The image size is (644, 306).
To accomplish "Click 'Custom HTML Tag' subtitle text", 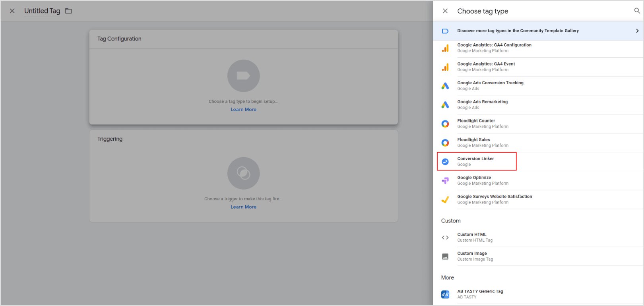I will (475, 240).
